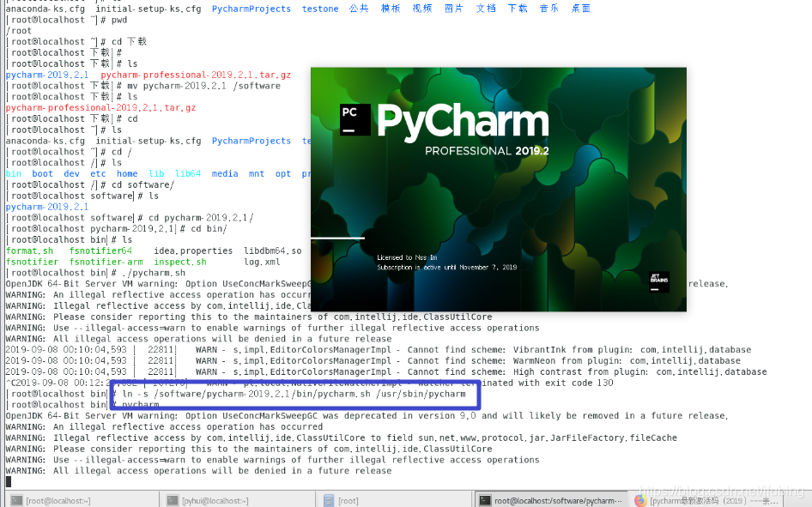The image size is (812, 507).
Task: Click 'lib64' directory in root ls output
Action: (188, 174)
